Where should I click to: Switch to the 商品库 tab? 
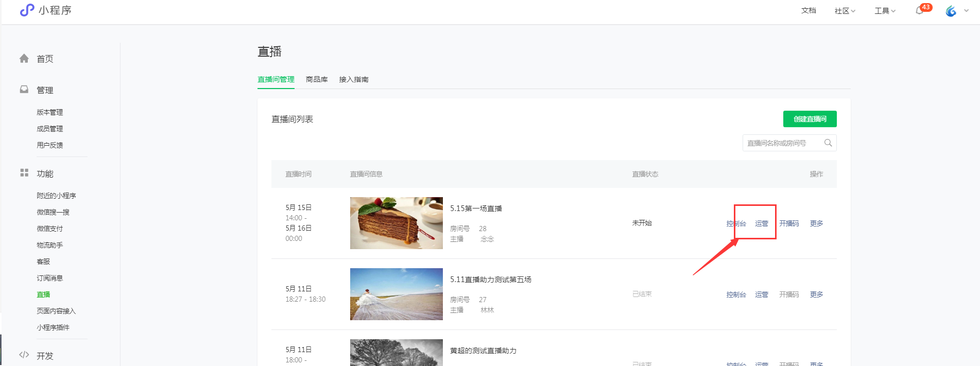[317, 79]
